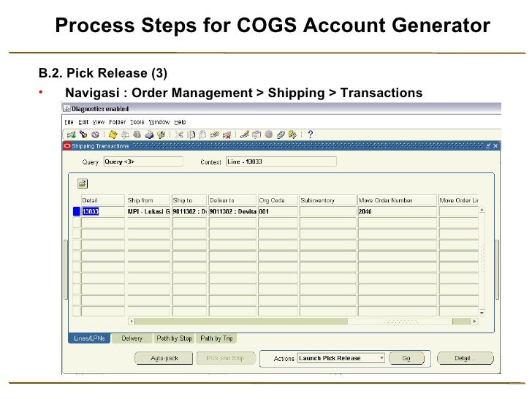Switch to the Lines/LPNs tab

click(89, 338)
